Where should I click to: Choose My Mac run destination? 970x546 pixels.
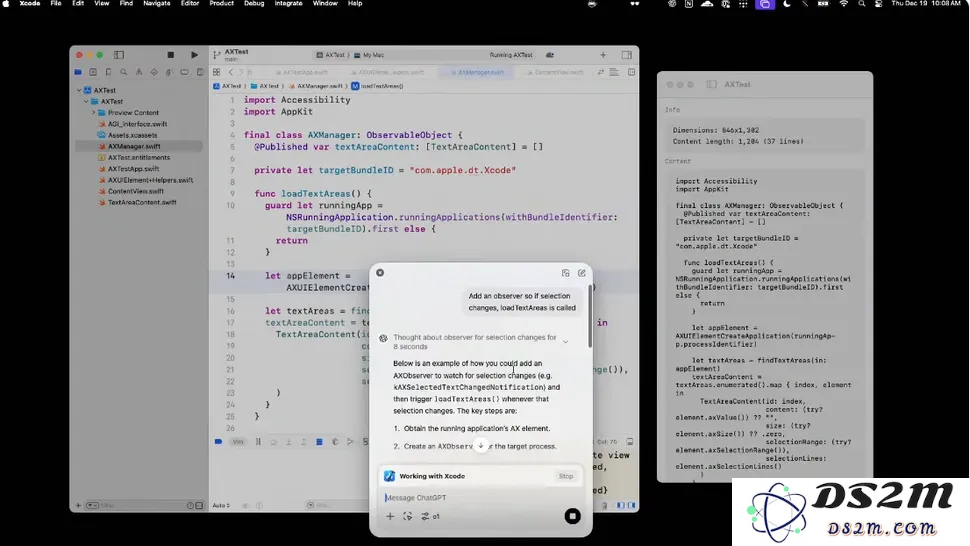[369, 55]
